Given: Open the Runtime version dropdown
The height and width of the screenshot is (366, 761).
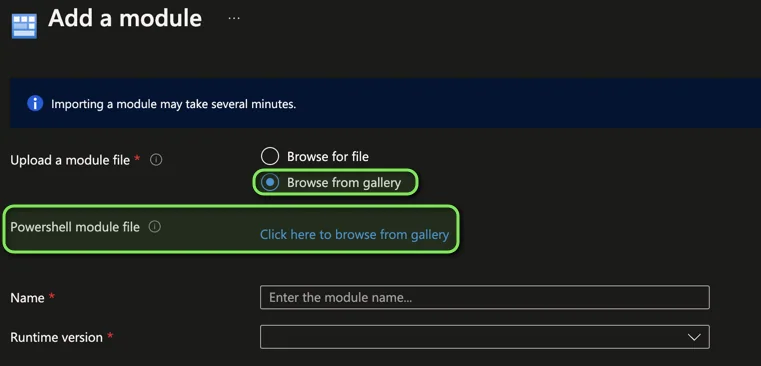Looking at the screenshot, I should click(485, 337).
